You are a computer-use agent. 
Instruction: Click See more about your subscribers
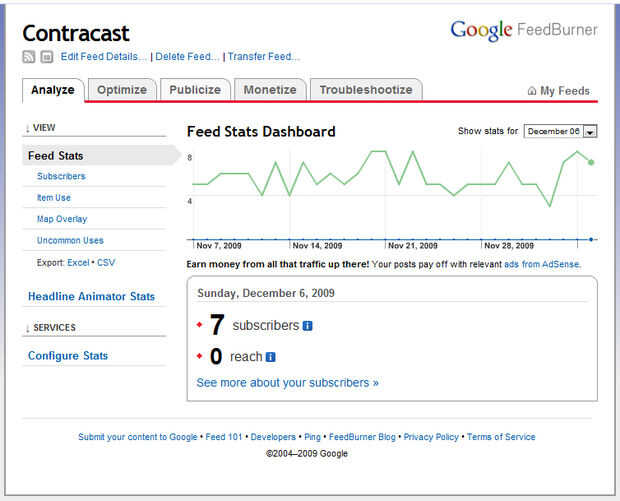tap(288, 383)
